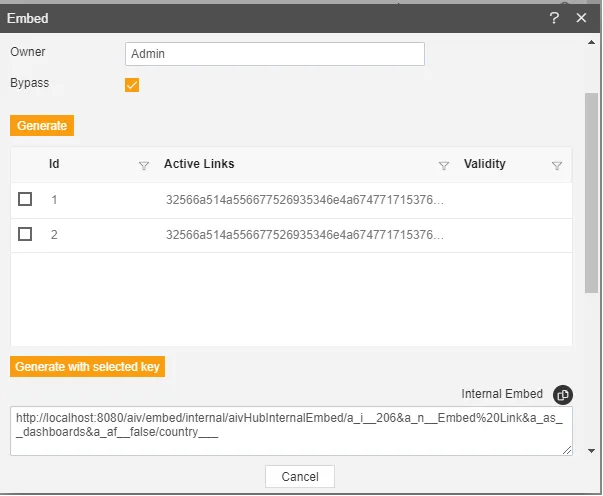Sort by the Validity column header

coord(485,164)
